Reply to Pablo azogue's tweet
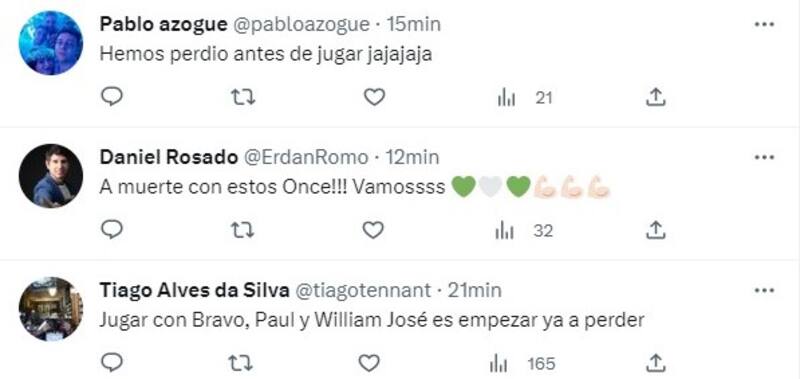Screen dimensions: 800x379 [111, 96]
